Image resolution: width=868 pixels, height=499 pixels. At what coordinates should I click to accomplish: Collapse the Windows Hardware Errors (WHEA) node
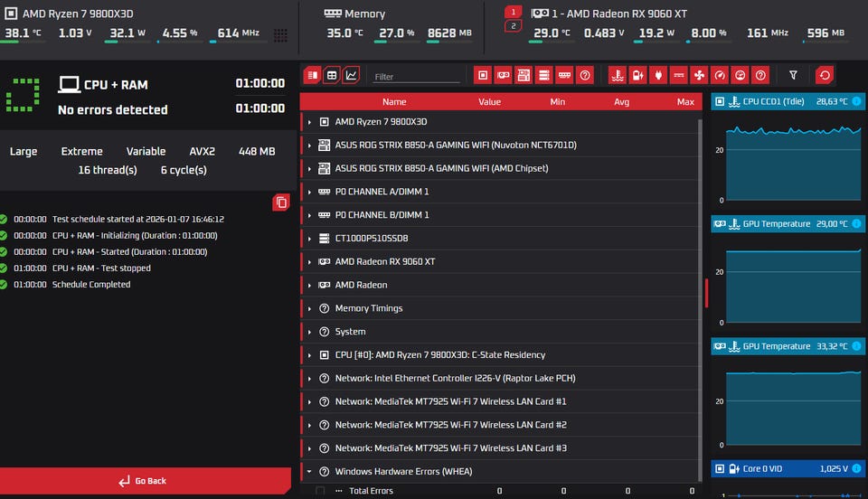point(309,472)
